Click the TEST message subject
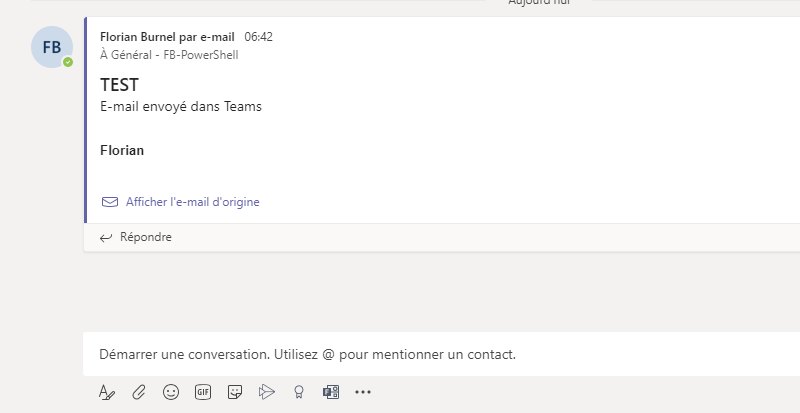Image resolution: width=800 pixels, height=413 pixels. [119, 85]
